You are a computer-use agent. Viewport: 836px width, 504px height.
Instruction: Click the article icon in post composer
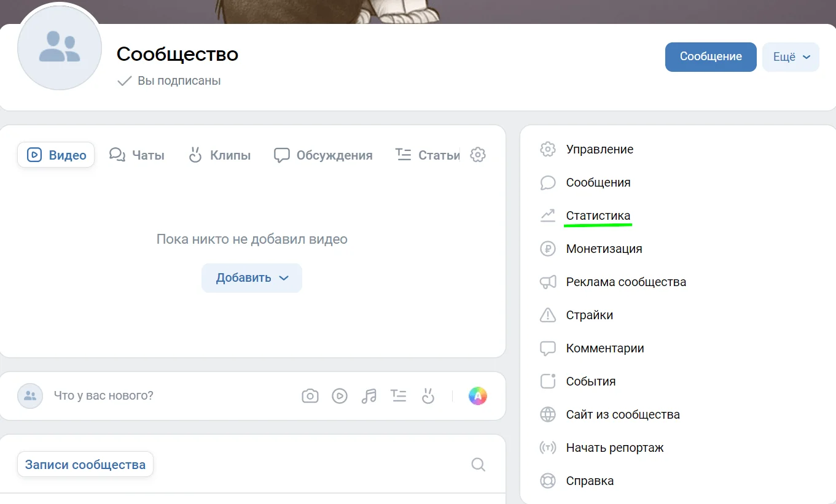(x=399, y=396)
